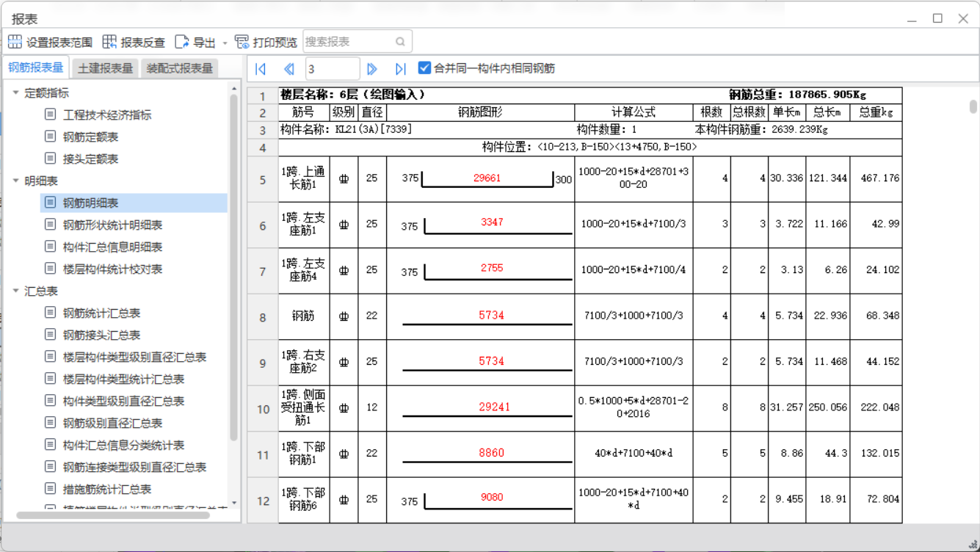Open 钢筋统计汇总表 report

[x=102, y=313]
